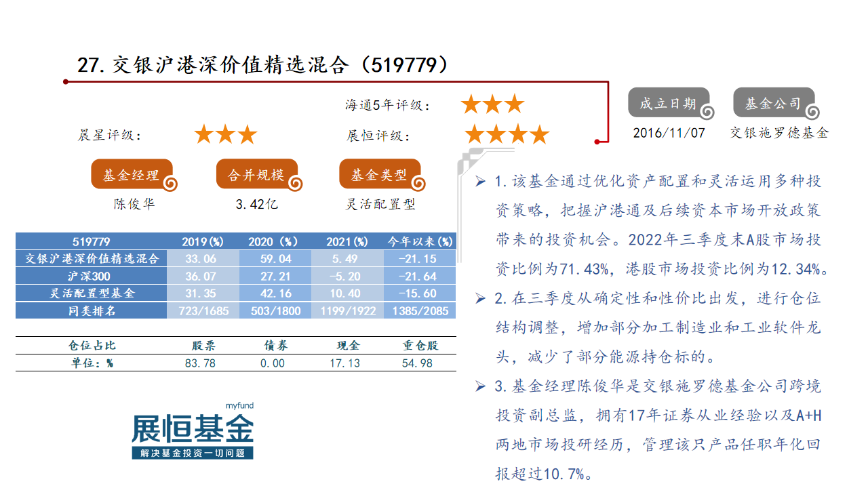Screen dimensions: 868x488
Task: Click the slide title 交银沪港深价值精选混合
Action: coord(231,65)
